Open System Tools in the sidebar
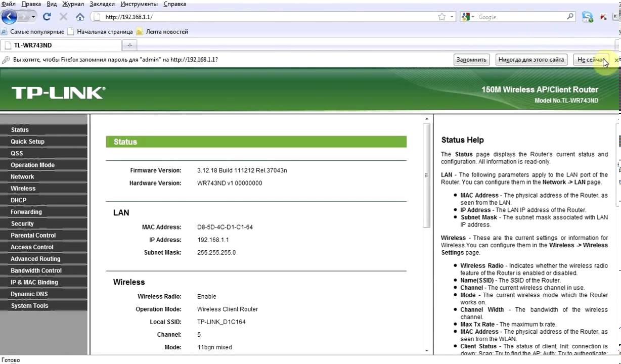Screen dimensions: 621x364 coord(43,306)
